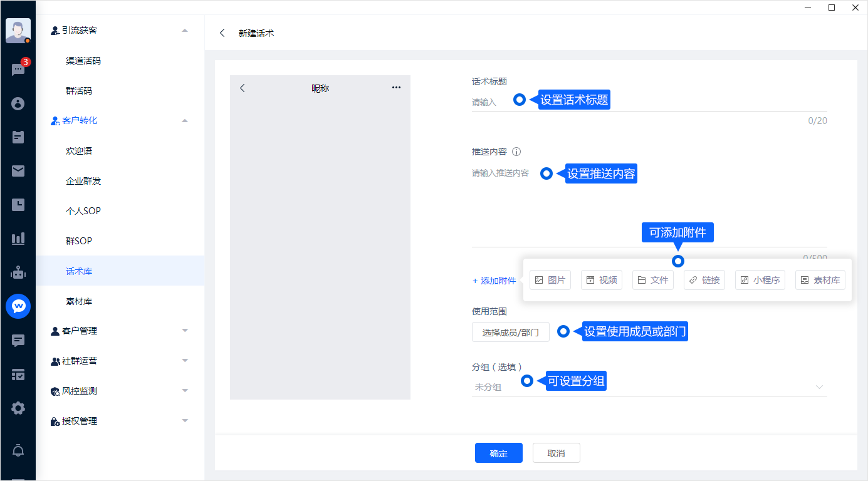This screenshot has height=481, width=868.
Task: Select 企业群发 in the sidebar menu
Action: (x=83, y=181)
